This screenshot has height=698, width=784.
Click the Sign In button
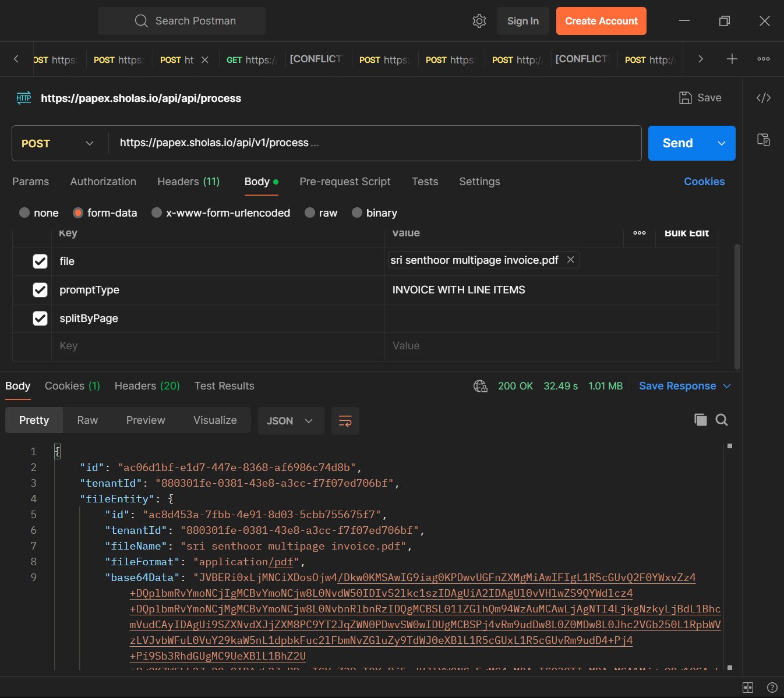[523, 21]
